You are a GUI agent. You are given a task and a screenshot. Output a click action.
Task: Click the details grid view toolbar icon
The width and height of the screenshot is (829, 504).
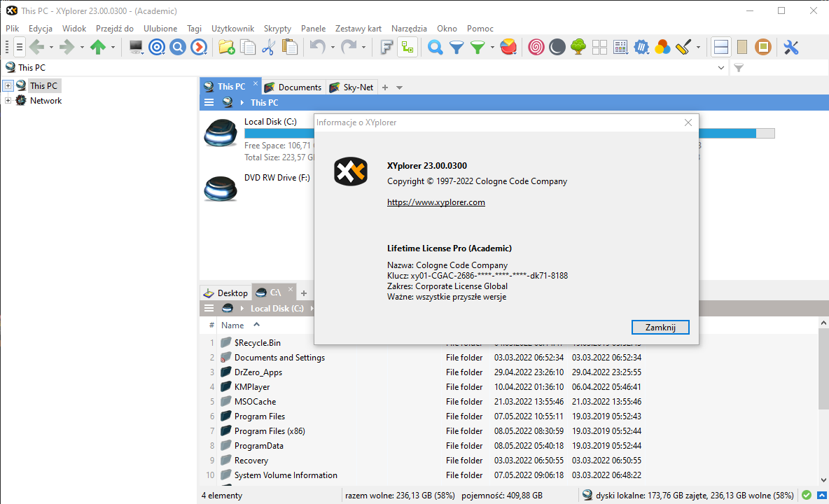click(x=620, y=48)
